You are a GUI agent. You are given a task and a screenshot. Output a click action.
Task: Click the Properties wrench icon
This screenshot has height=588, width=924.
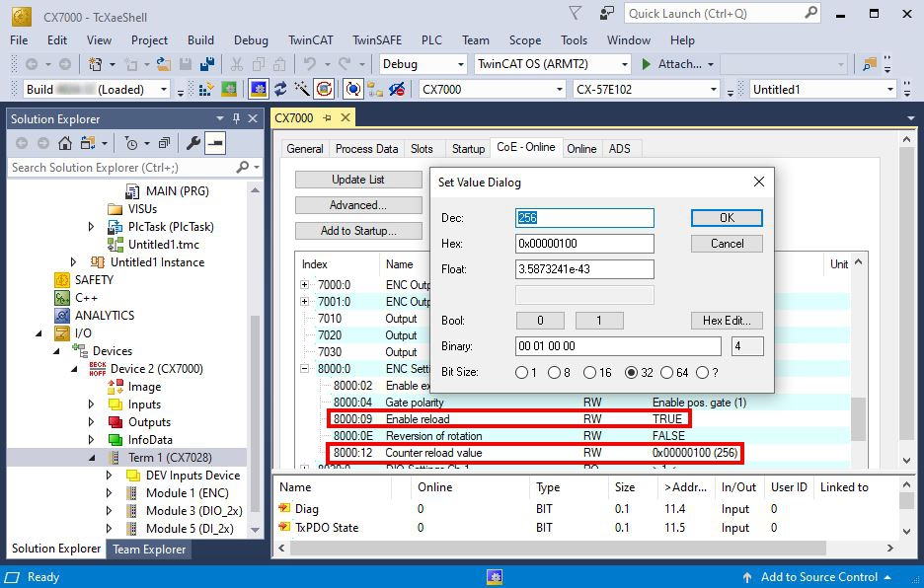point(192,143)
